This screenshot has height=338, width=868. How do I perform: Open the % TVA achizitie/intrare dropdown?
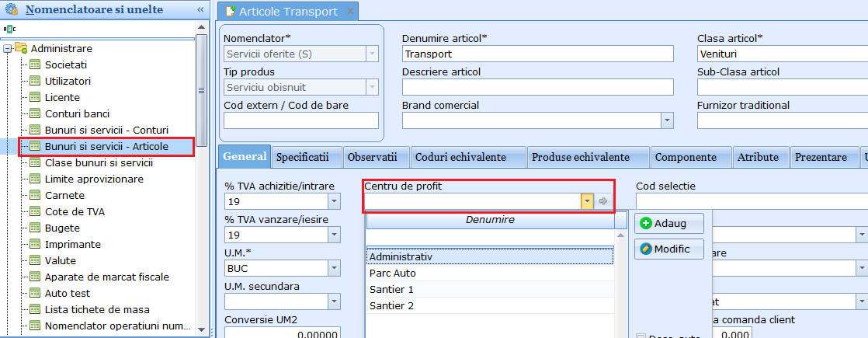pos(334,201)
